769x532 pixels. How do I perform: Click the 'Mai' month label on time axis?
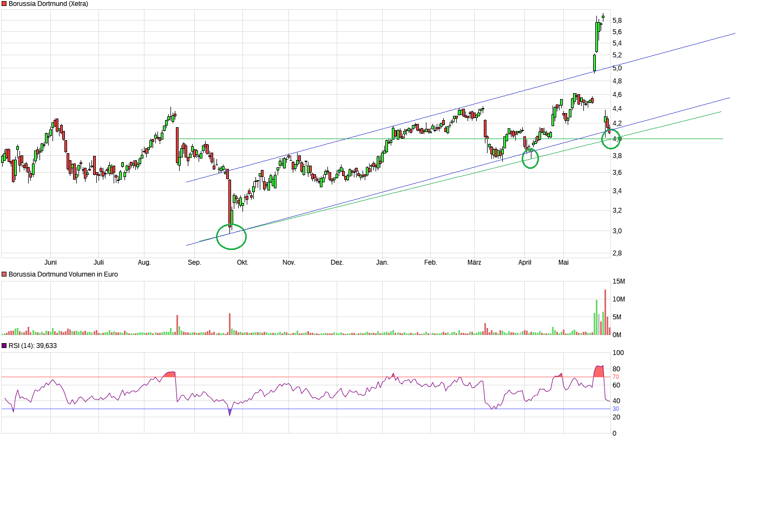point(563,262)
